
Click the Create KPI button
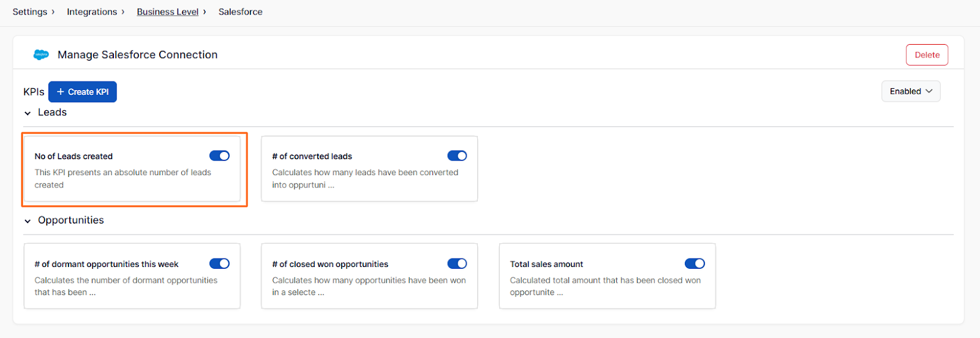pyautogui.click(x=83, y=92)
